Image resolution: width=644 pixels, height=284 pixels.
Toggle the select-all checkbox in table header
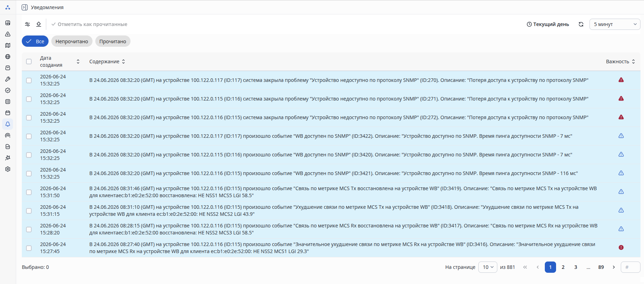coord(29,62)
